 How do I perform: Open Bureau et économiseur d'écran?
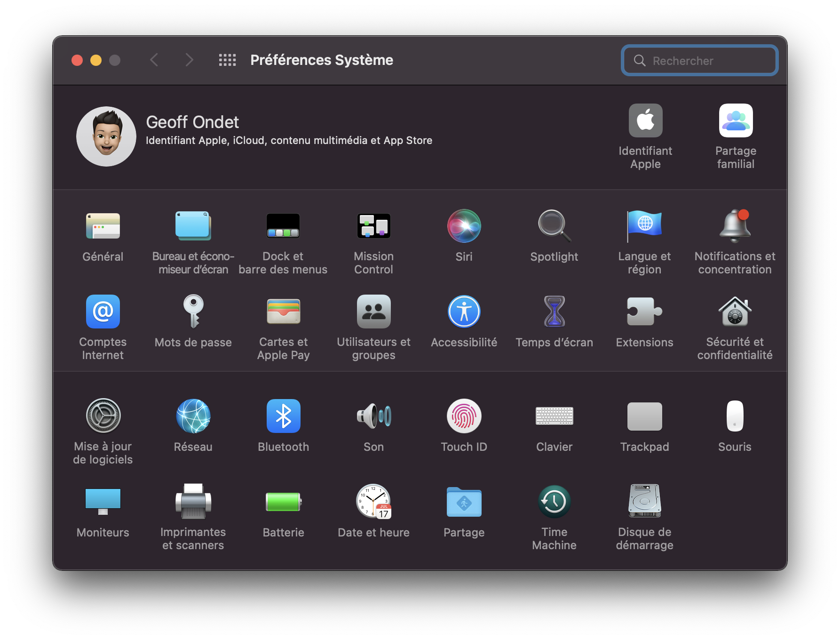tap(193, 226)
